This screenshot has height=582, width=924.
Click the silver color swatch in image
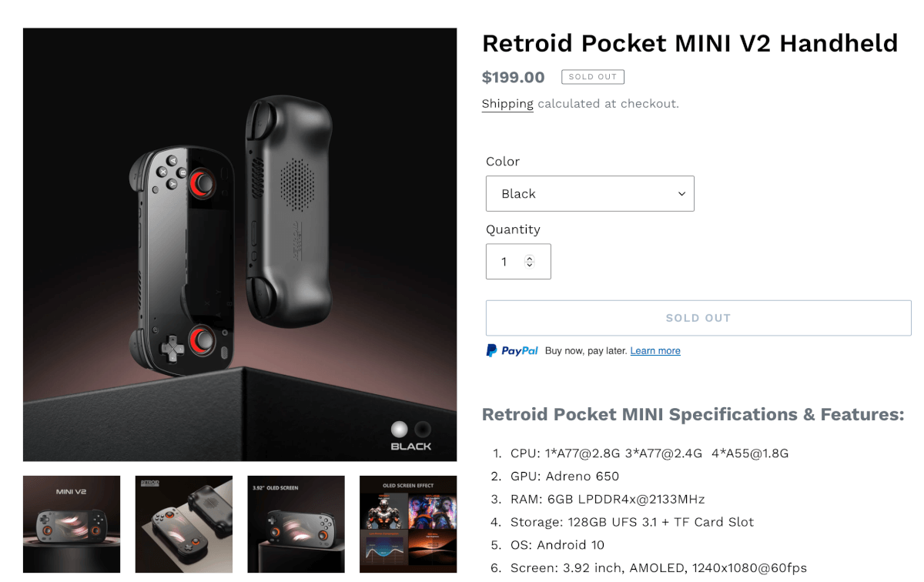coord(399,429)
